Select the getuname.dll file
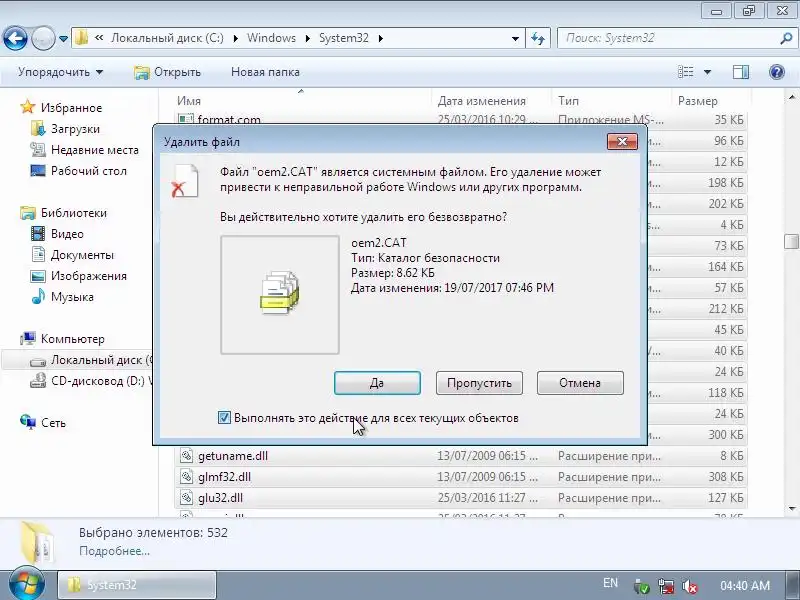 click(x=233, y=456)
